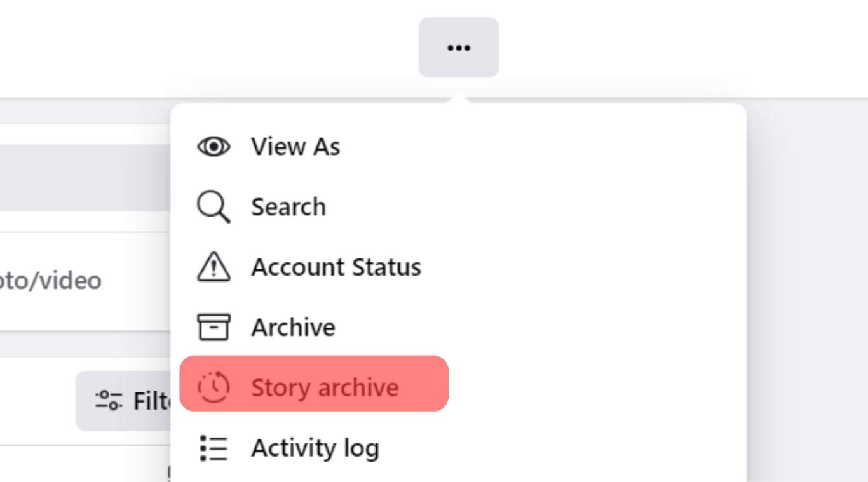The image size is (868, 482).
Task: Select the View As menu entry
Action: point(458,147)
